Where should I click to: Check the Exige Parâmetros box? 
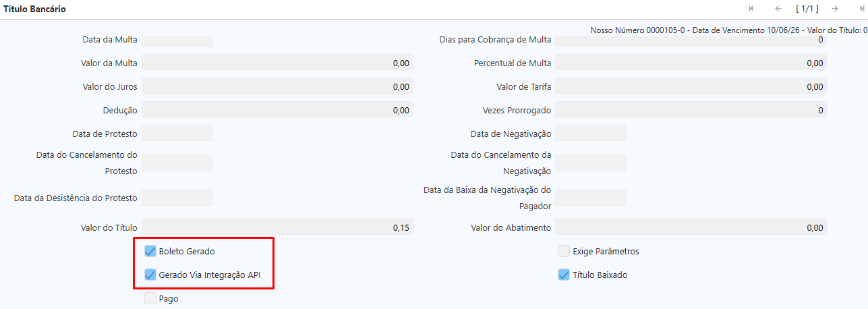[564, 252]
